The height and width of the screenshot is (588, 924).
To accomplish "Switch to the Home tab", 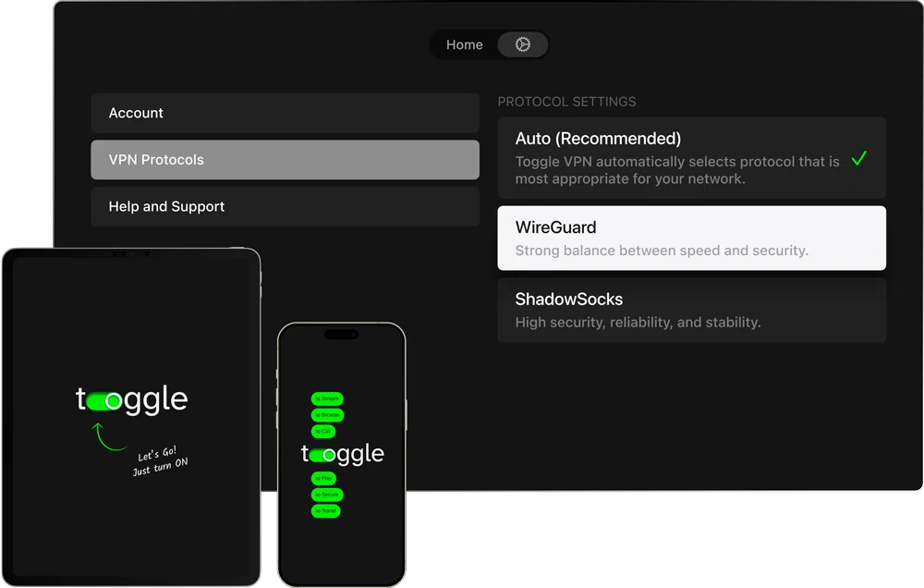I will (x=465, y=44).
